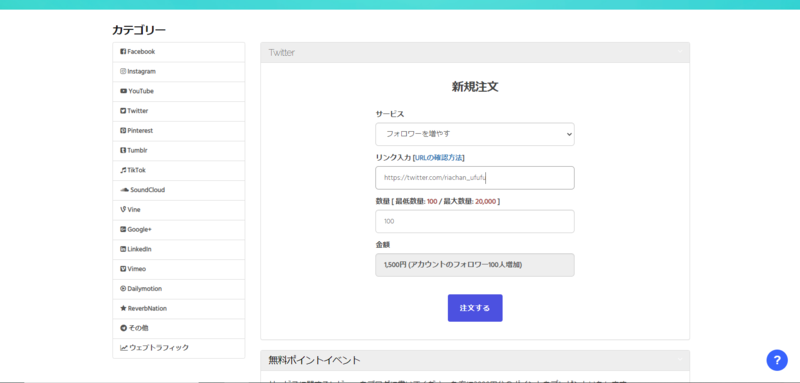800x383 pixels.
Task: Click the 金額 field label
Action: coord(383,245)
